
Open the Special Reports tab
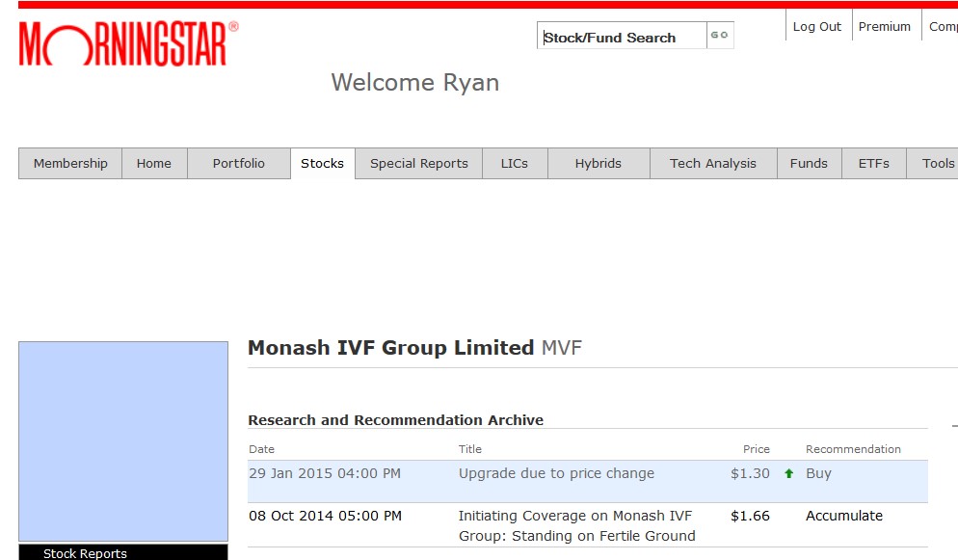coord(419,164)
